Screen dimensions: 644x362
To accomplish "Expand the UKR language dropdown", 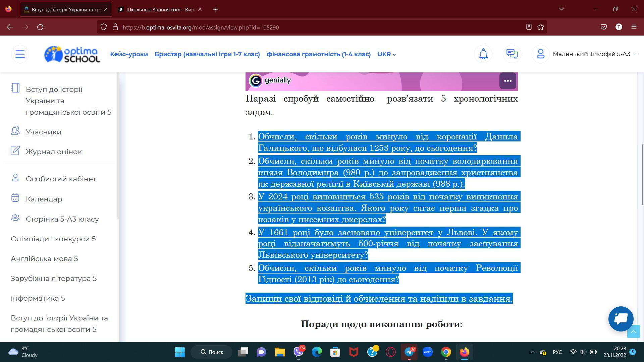I will coord(387,54).
